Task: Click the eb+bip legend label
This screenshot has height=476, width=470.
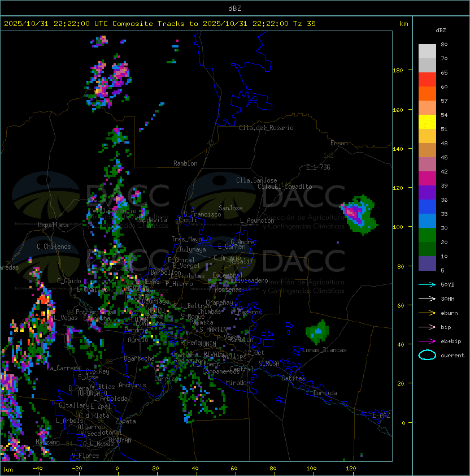Action: click(x=451, y=341)
